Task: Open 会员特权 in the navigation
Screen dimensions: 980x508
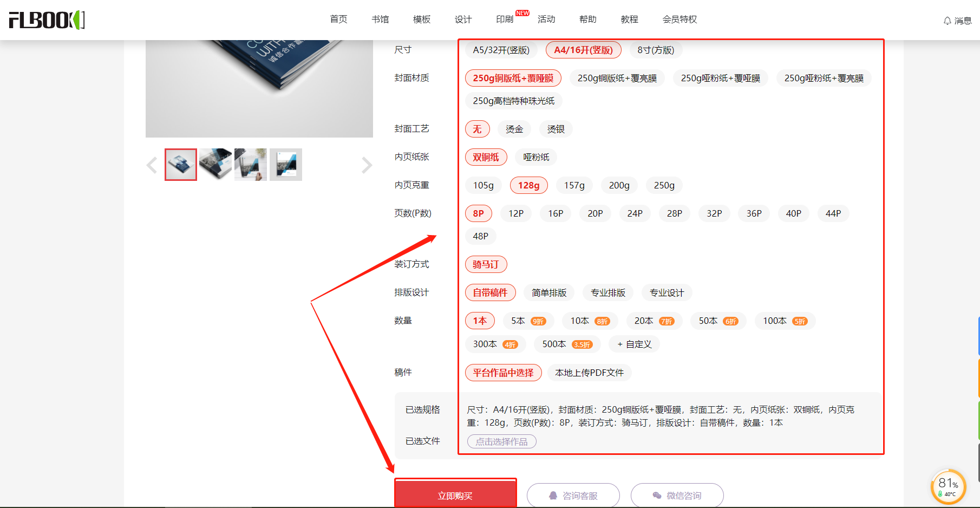Action: 680,19
